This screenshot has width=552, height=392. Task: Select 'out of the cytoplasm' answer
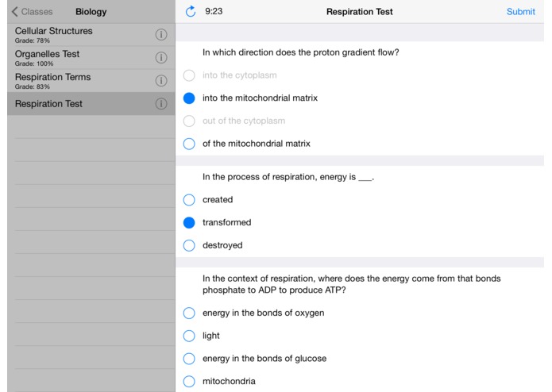(x=189, y=121)
